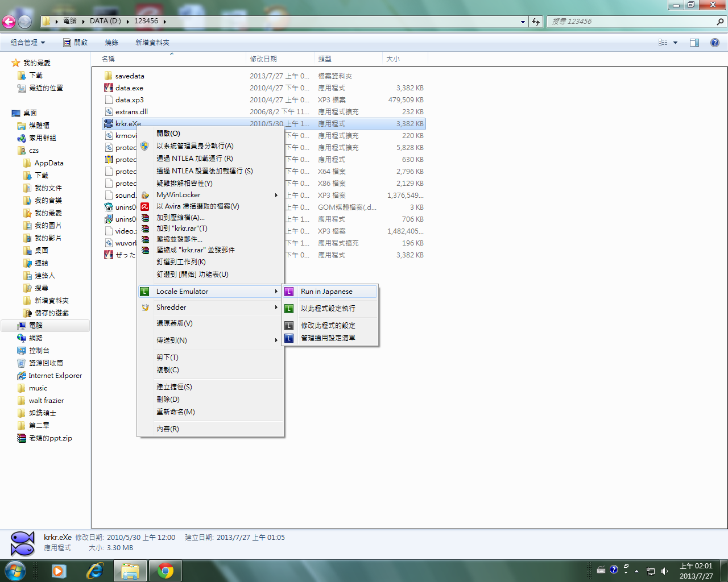Expand the MyWinLocker submenu arrow
The image size is (728, 582).
point(276,195)
